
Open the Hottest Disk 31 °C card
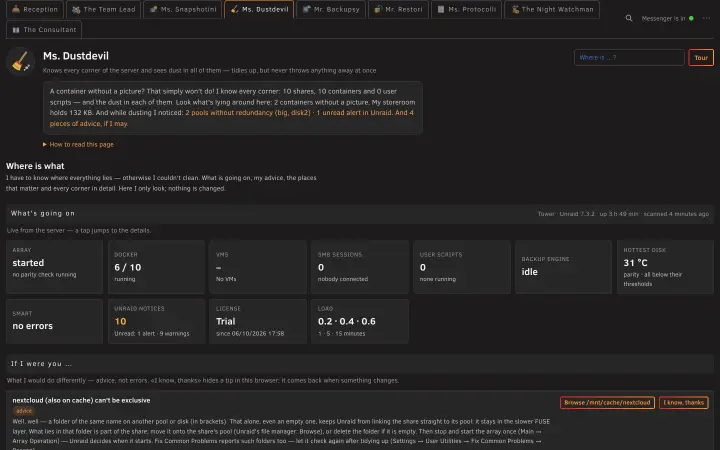click(x=665, y=267)
